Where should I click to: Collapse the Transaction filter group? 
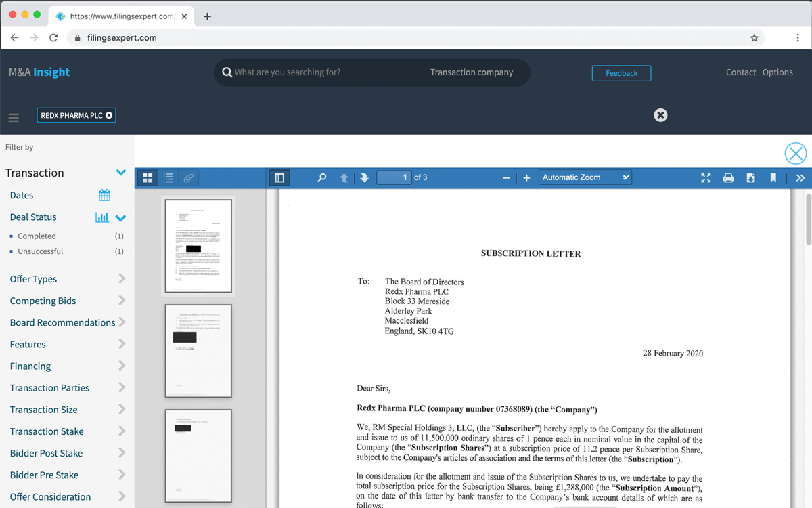[121, 173]
